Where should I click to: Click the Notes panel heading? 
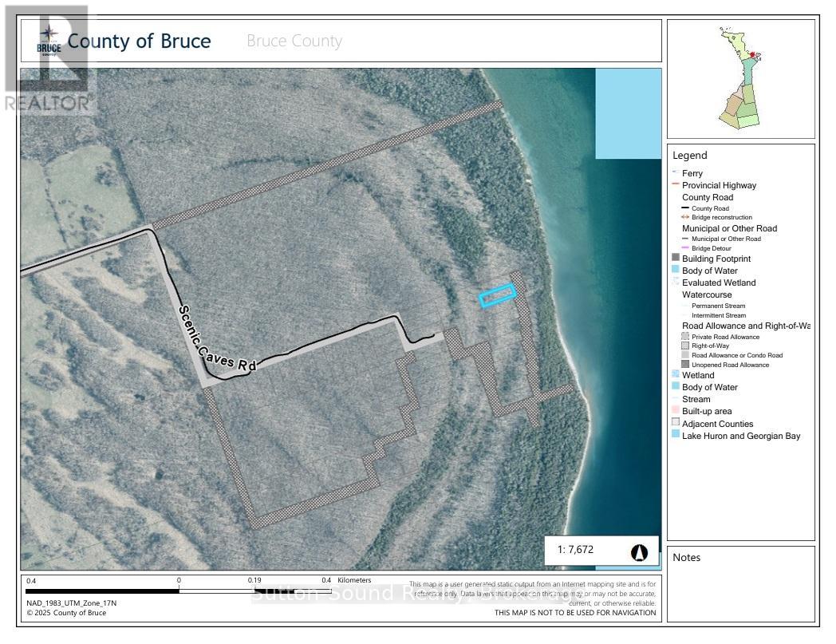coord(686,557)
